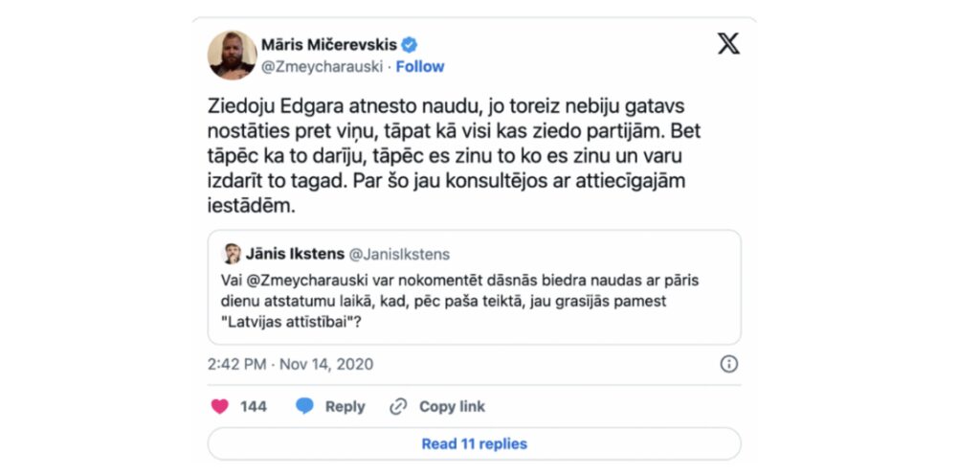Click the main tweet text starting Ziedoju Edgara

(447, 156)
